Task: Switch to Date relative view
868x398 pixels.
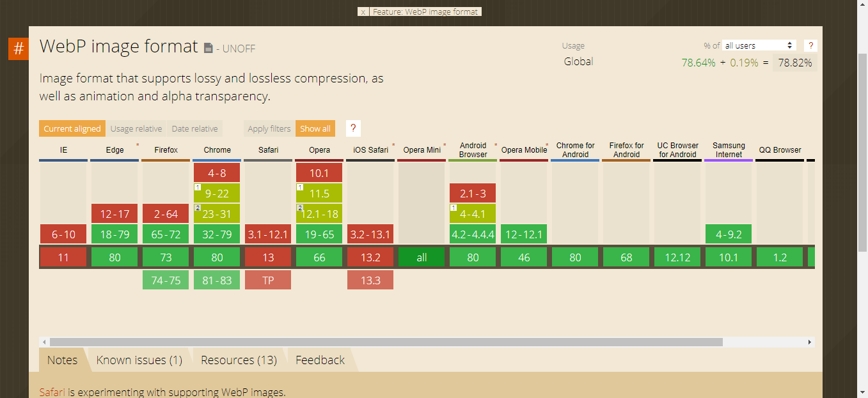Action: coord(194,128)
